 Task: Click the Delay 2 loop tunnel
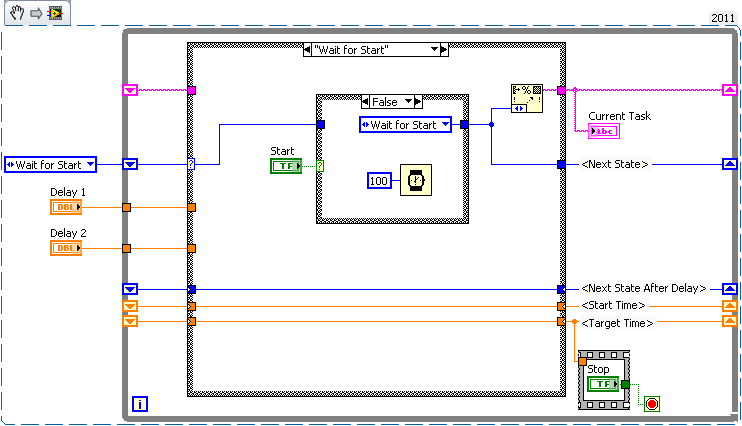126,248
